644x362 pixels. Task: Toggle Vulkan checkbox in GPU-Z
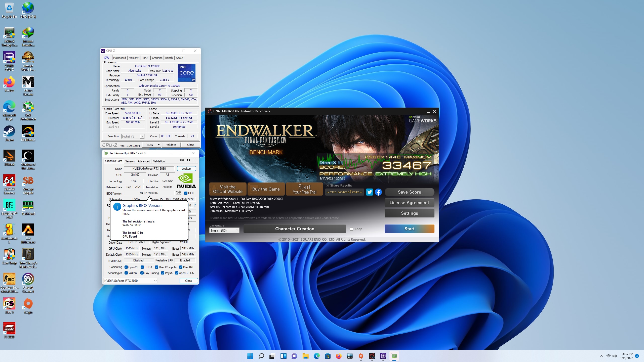click(x=126, y=273)
